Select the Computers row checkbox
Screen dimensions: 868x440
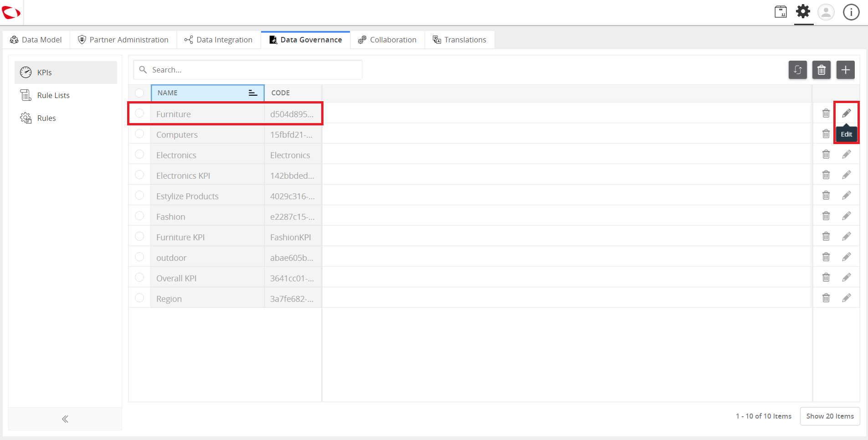coord(139,134)
